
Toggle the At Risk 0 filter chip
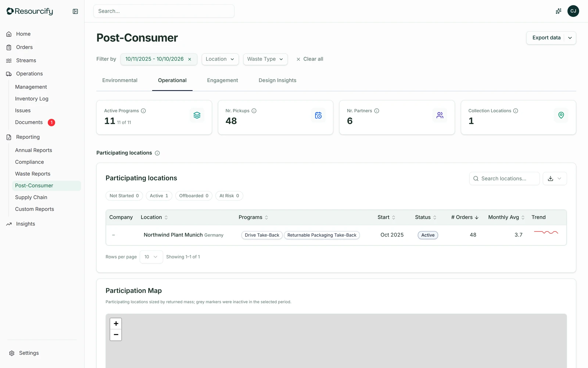(x=229, y=196)
